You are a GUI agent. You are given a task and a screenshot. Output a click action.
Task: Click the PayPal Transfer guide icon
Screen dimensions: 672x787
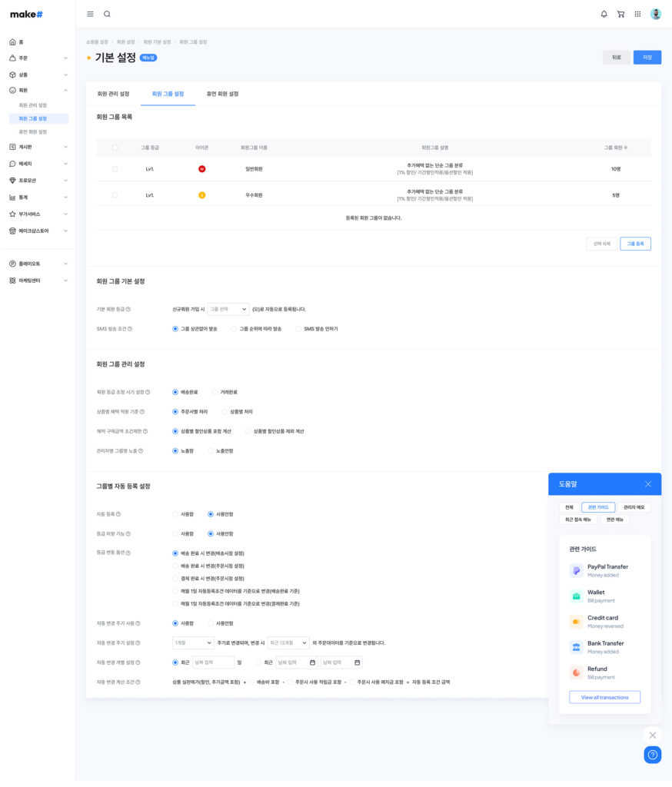(x=576, y=570)
